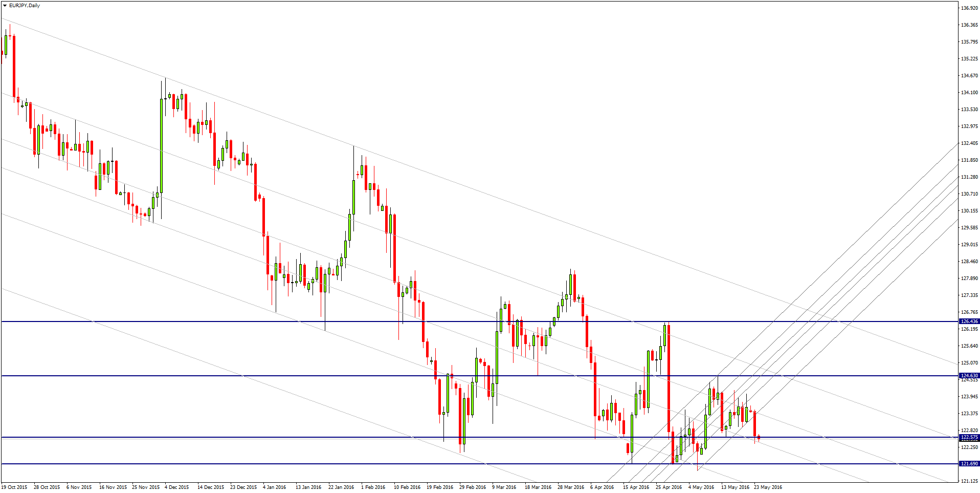Image resolution: width=980 pixels, height=493 pixels.
Task: Click the 135.225 price axis value
Action: tap(970, 59)
